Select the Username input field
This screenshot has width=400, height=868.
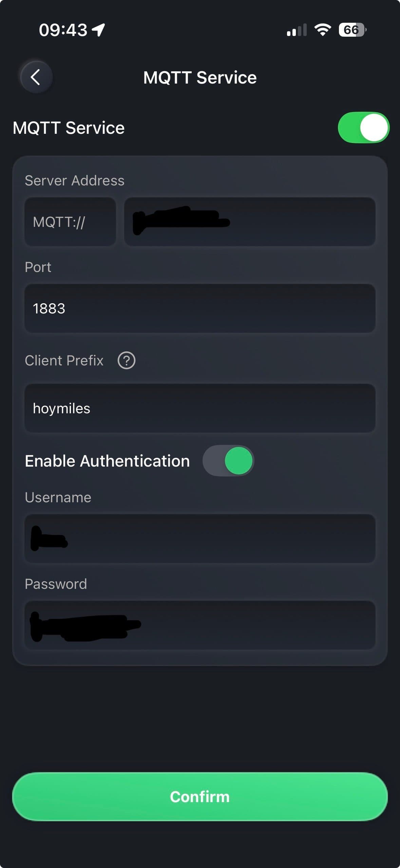coord(200,539)
